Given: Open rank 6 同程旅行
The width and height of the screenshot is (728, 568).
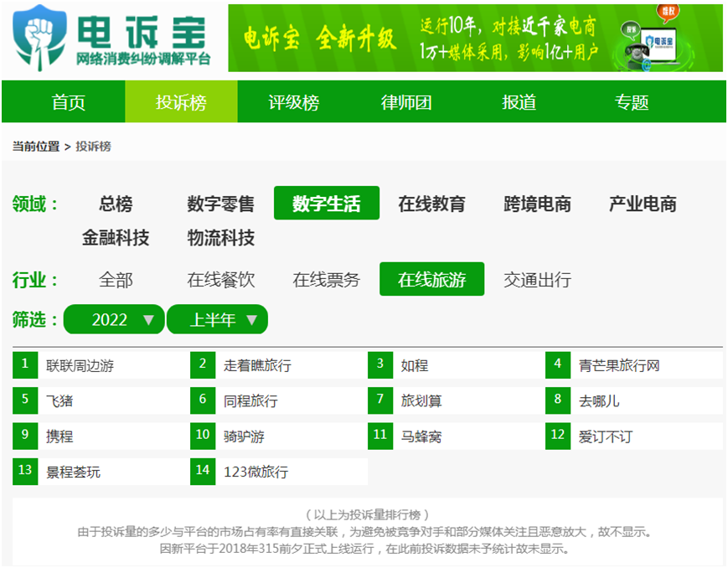Looking at the screenshot, I should [279, 400].
